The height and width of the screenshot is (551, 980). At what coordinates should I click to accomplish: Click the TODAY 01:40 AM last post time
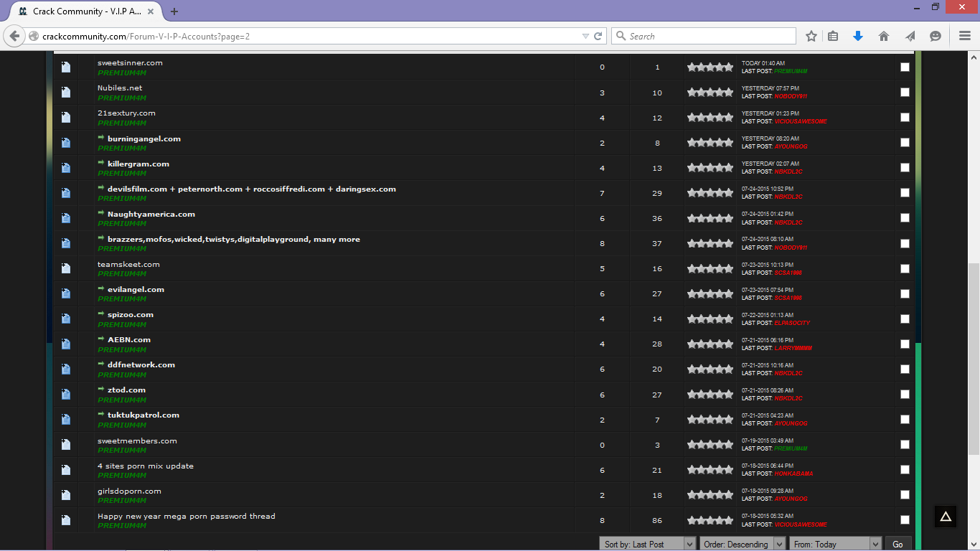763,63
